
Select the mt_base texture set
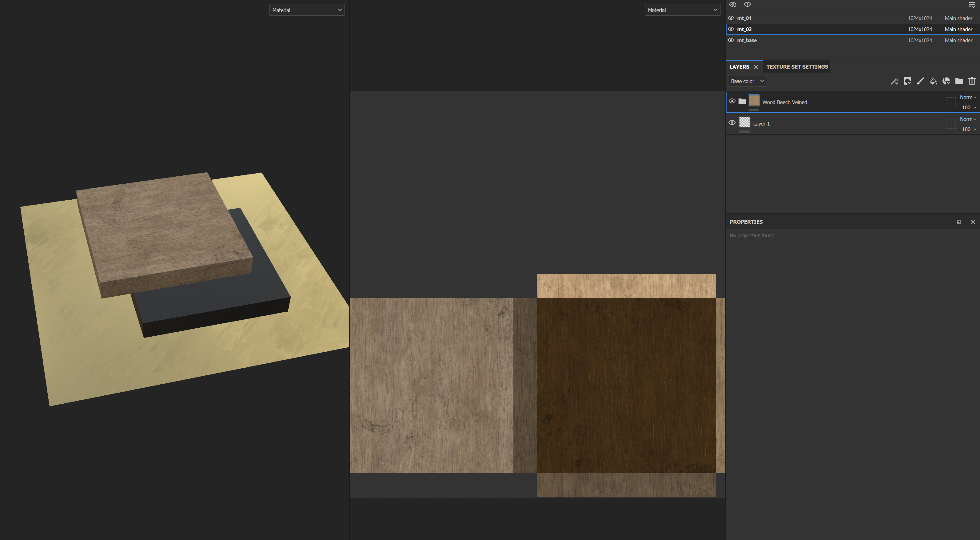(x=747, y=40)
